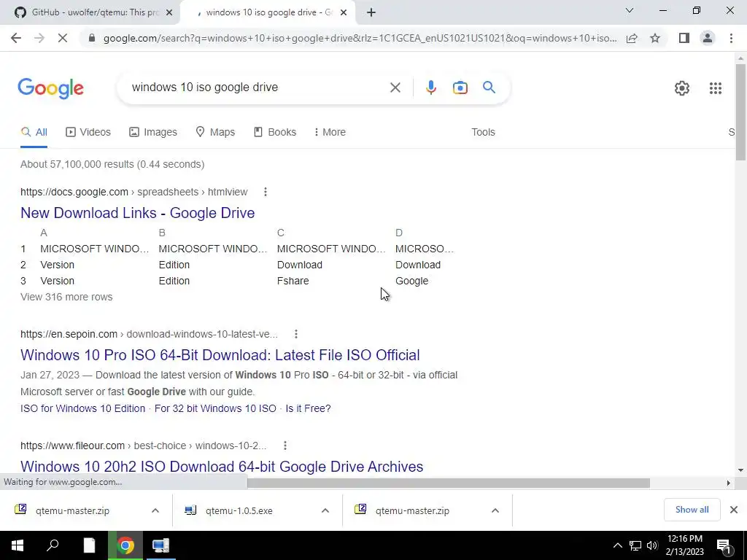Open the Google logo homepage
Image resolution: width=747 pixels, height=560 pixels.
51,88
